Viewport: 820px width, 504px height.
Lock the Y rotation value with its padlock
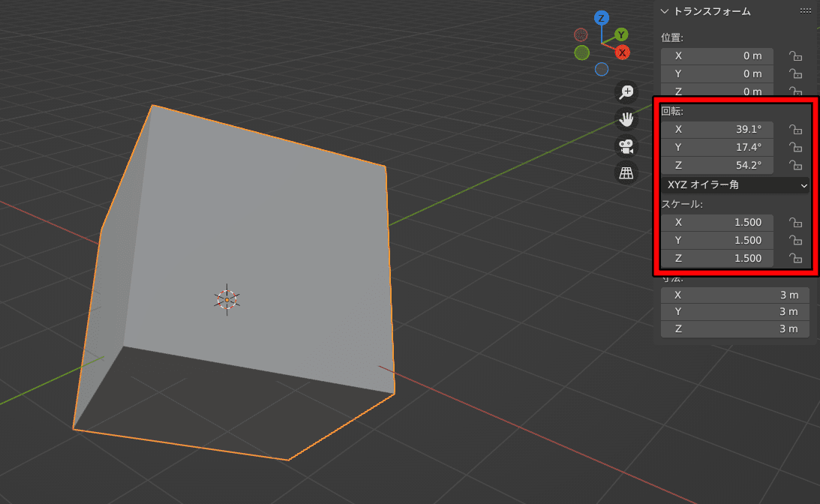coord(795,147)
